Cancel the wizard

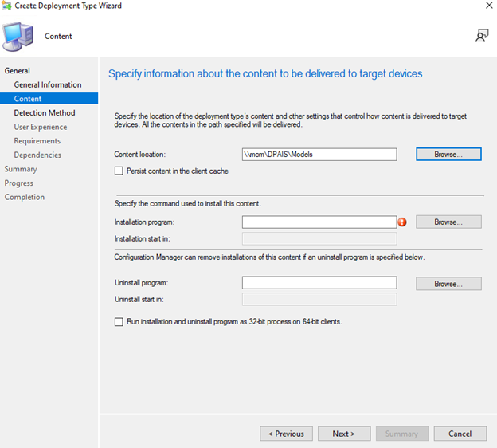pyautogui.click(x=460, y=434)
